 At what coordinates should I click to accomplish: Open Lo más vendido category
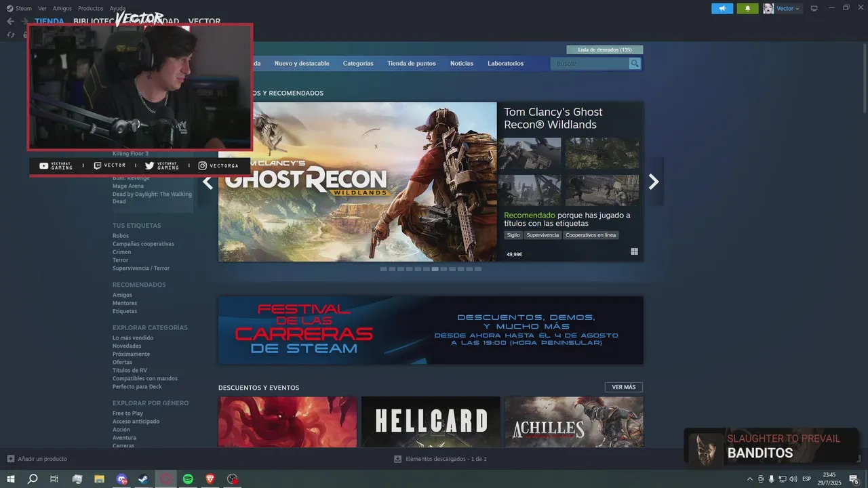tap(133, 338)
